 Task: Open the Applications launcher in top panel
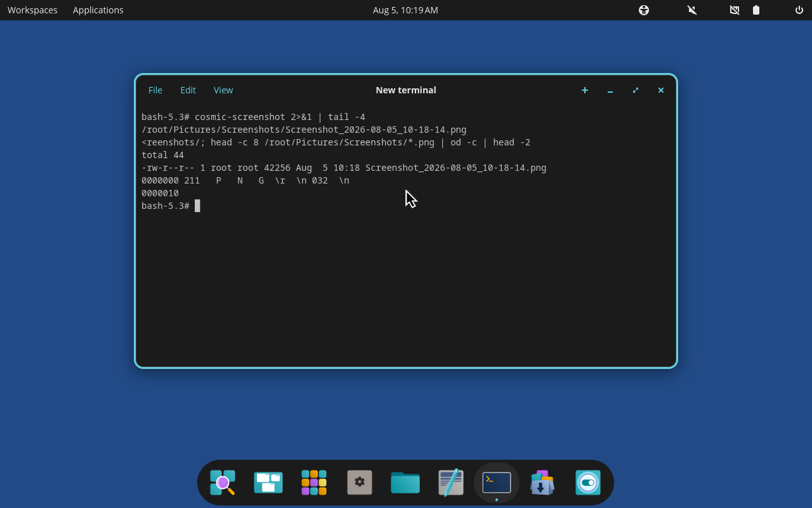pos(98,10)
